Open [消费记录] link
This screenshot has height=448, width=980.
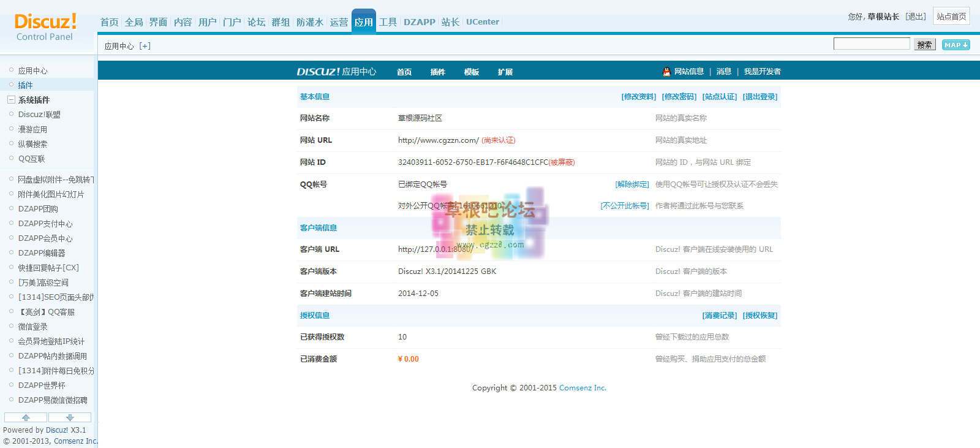point(720,316)
